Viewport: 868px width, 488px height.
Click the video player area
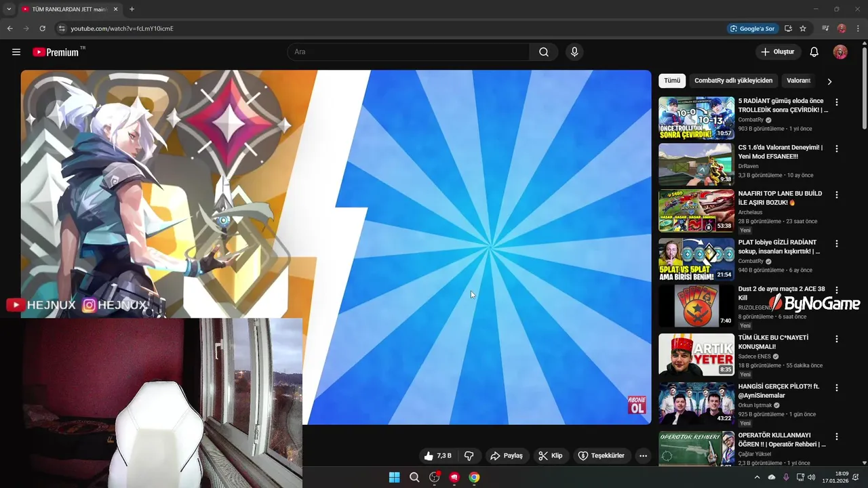(336, 247)
